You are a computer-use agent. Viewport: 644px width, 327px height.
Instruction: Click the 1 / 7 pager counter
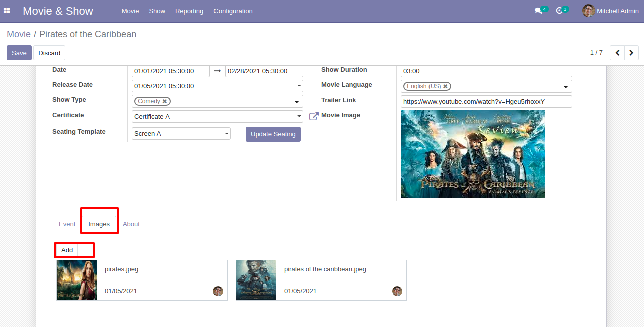[x=596, y=53]
